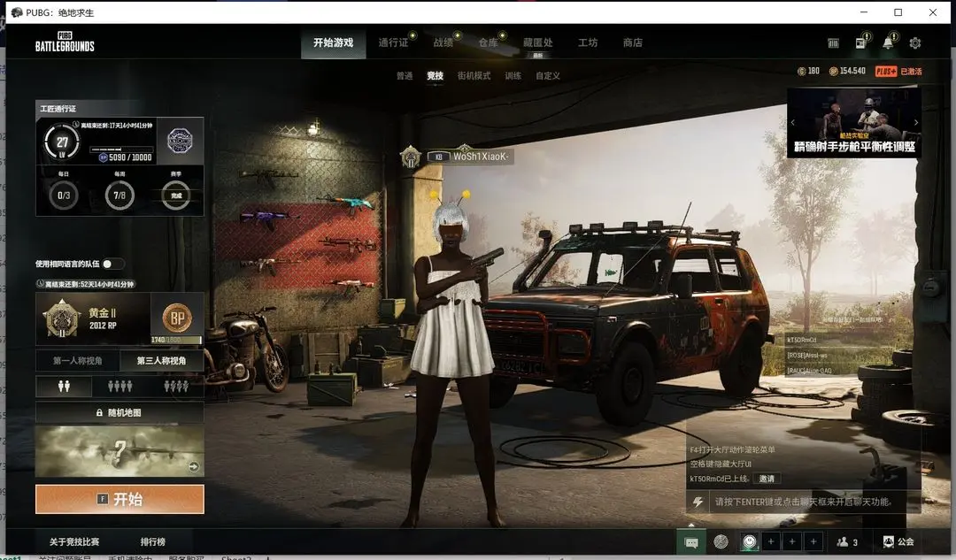This screenshot has height=560, width=956.
Task: Click the round emblem beside the chat icon
Action: pos(721,541)
